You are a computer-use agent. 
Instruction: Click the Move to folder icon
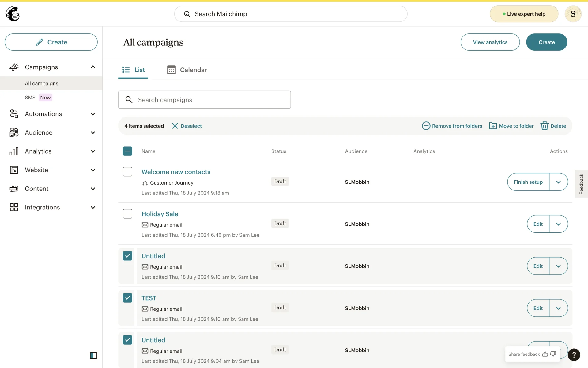pos(493,126)
